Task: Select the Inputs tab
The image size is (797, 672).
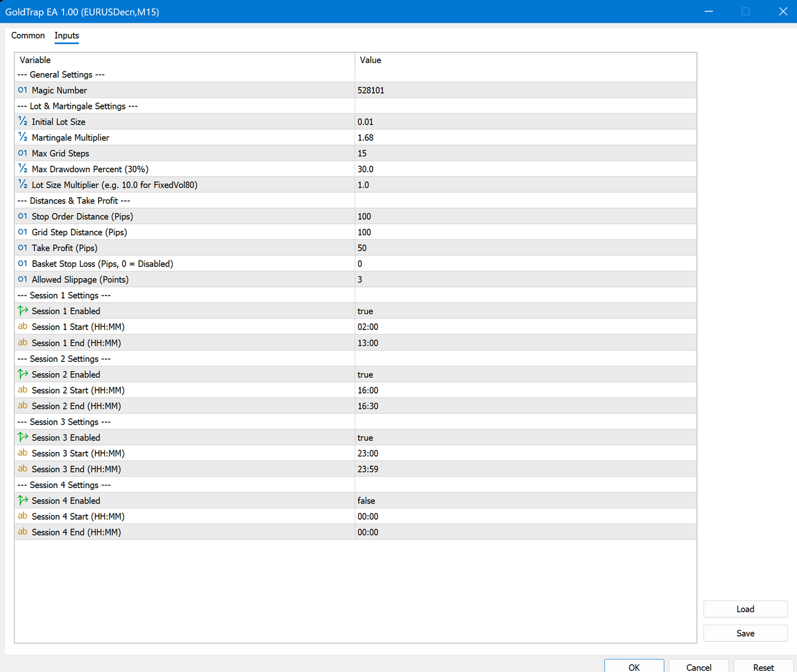Action: click(x=66, y=36)
